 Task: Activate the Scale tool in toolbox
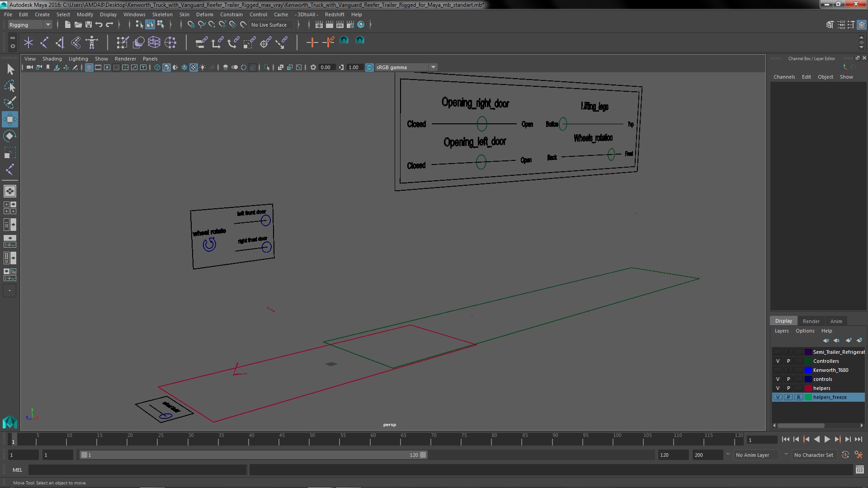click(10, 153)
